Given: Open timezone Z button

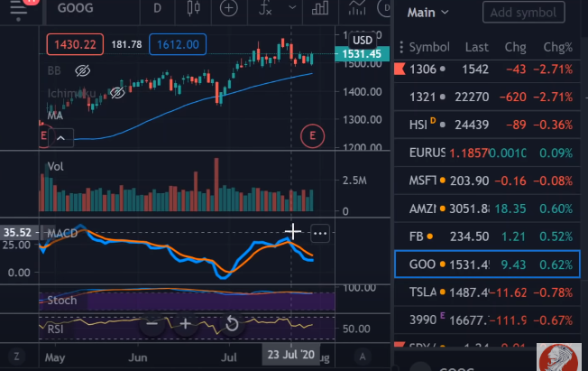Looking at the screenshot, I should tap(16, 356).
